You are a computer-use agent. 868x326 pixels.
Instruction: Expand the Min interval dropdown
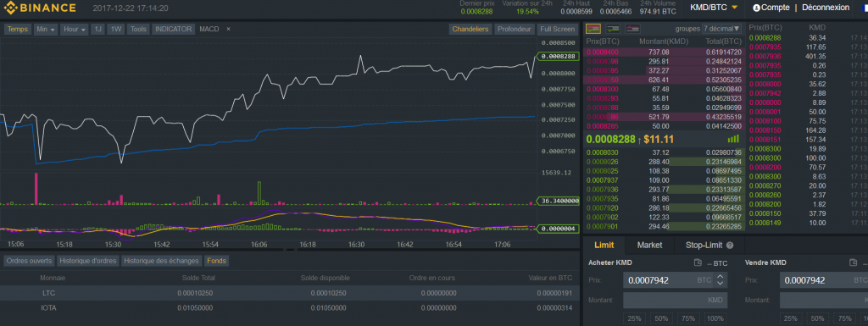coord(46,29)
